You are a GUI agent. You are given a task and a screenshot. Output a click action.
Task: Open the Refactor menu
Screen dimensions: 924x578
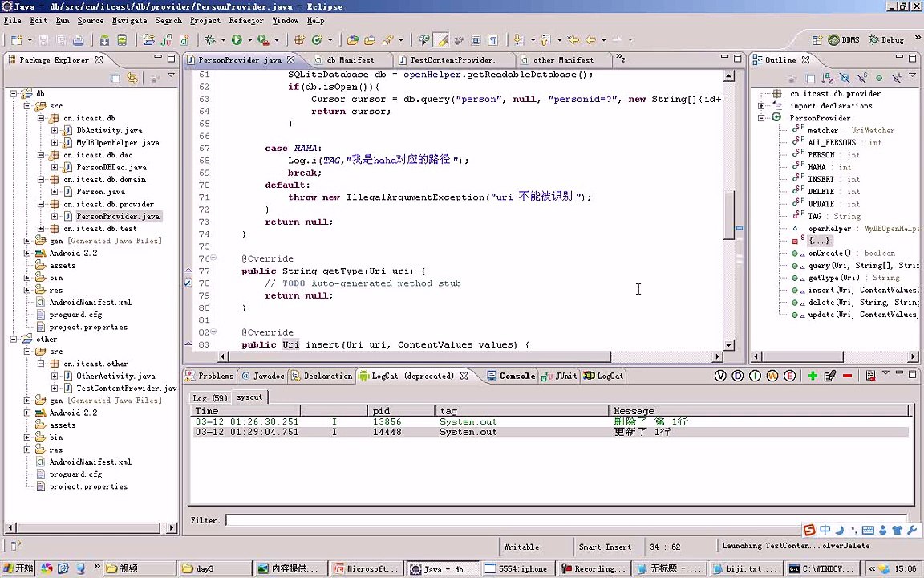point(246,21)
